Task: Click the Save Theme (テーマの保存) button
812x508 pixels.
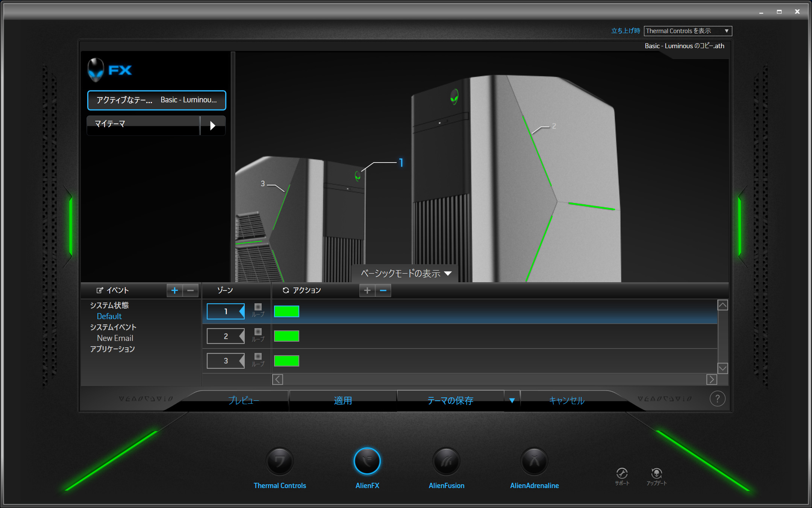Action: pos(450,400)
